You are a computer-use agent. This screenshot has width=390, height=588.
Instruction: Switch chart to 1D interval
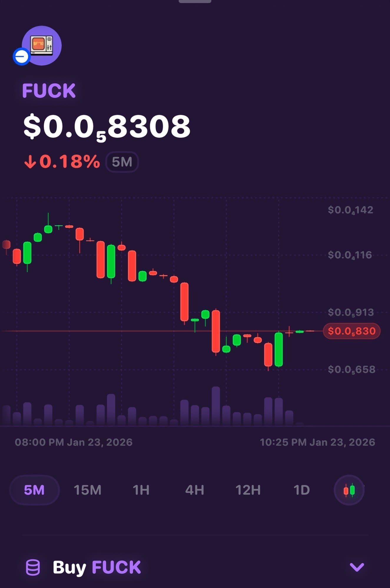(x=301, y=490)
